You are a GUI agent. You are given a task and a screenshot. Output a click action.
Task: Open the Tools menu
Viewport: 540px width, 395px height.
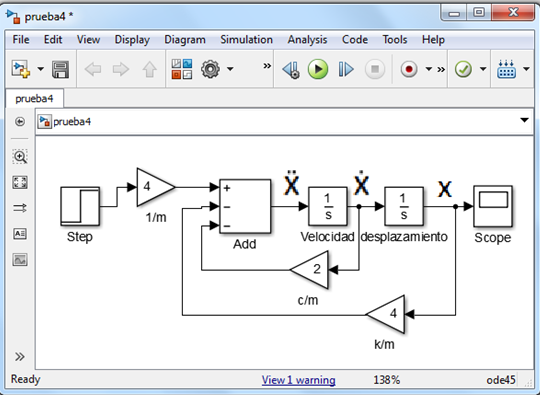[395, 40]
